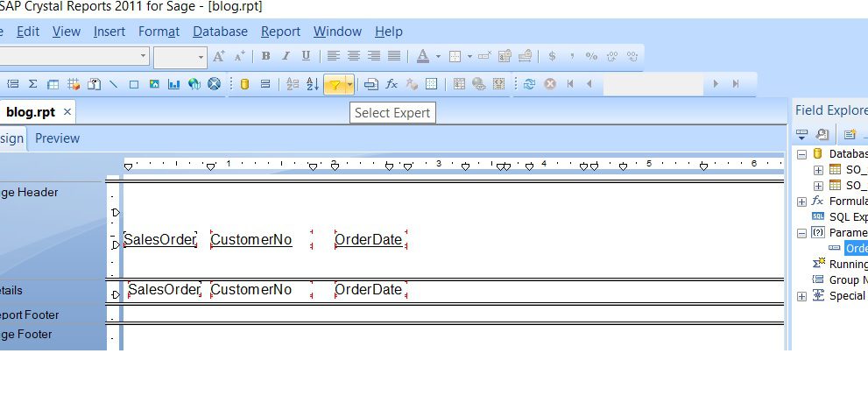
Task: Open the Select Expert tool
Action: coord(334,84)
